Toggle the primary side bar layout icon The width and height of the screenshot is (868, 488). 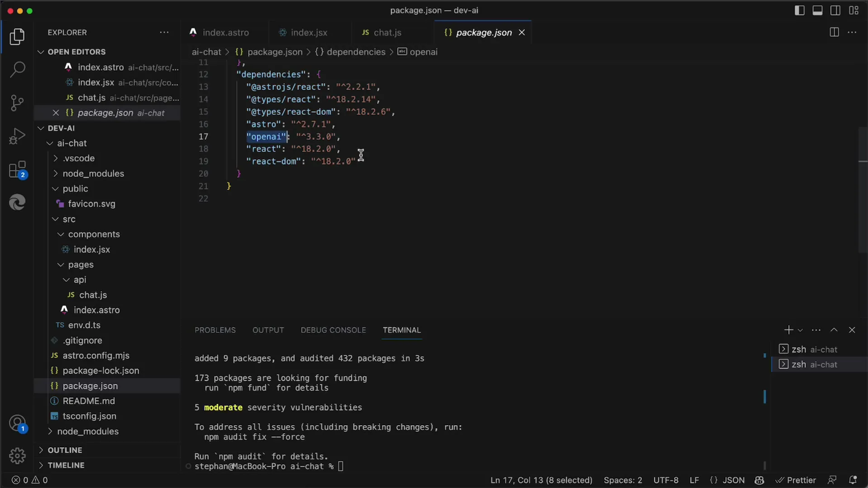800,10
